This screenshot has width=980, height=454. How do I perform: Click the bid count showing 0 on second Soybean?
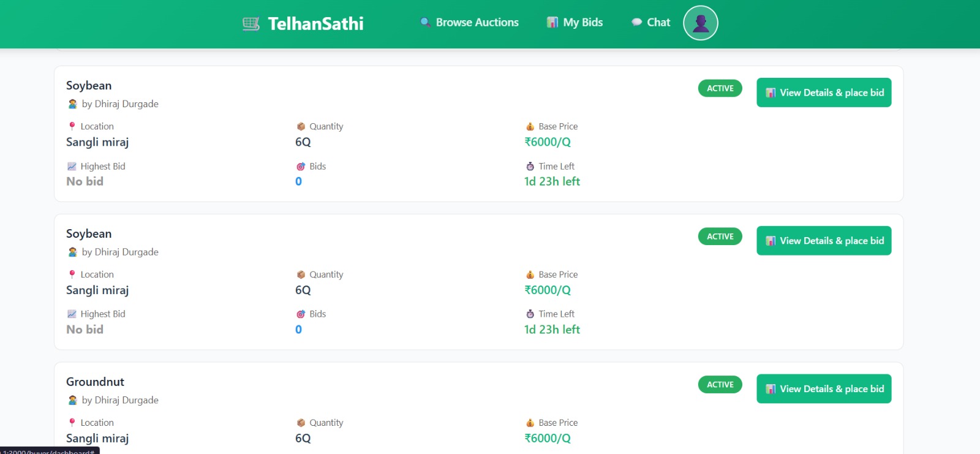(298, 329)
